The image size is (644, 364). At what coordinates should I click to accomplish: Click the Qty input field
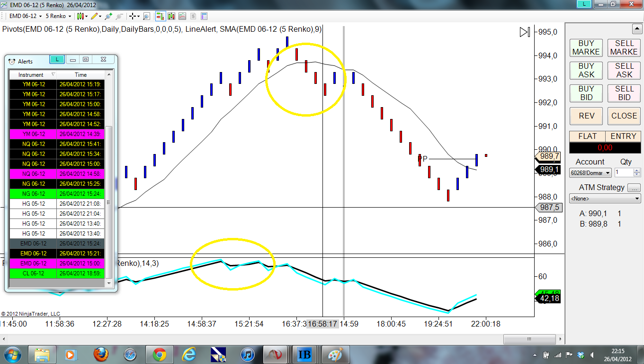(x=624, y=173)
